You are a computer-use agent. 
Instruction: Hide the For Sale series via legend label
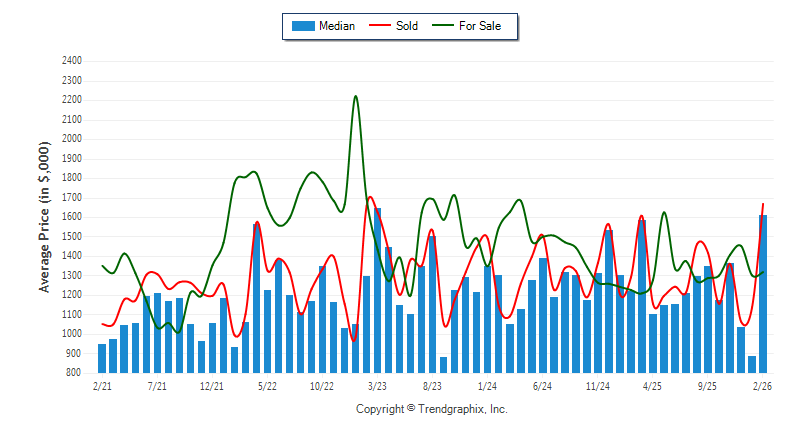click(x=479, y=26)
